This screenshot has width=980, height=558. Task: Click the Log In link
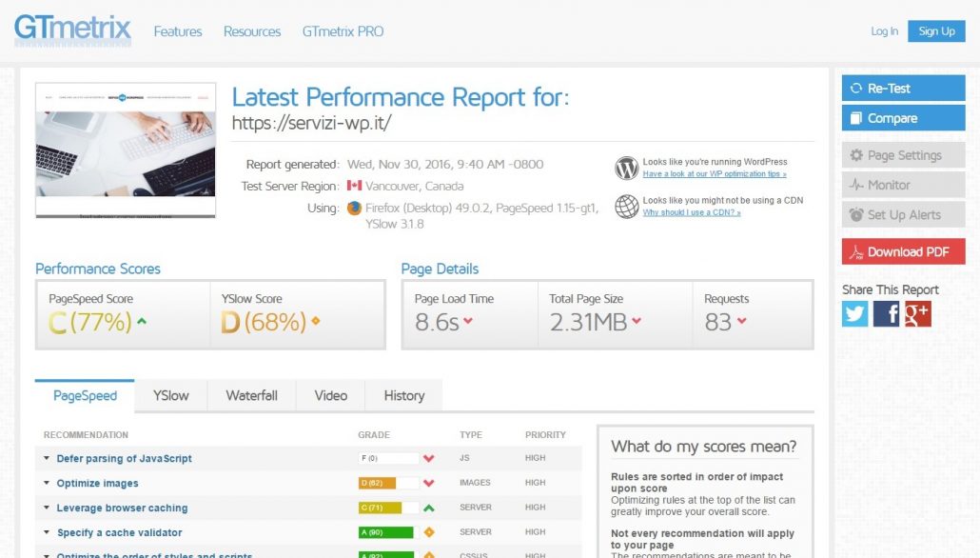(x=884, y=31)
